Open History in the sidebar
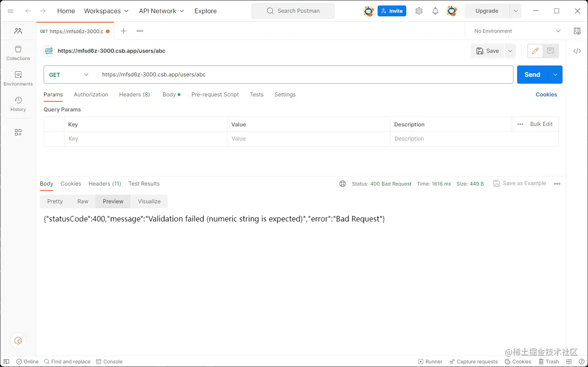 tap(18, 104)
